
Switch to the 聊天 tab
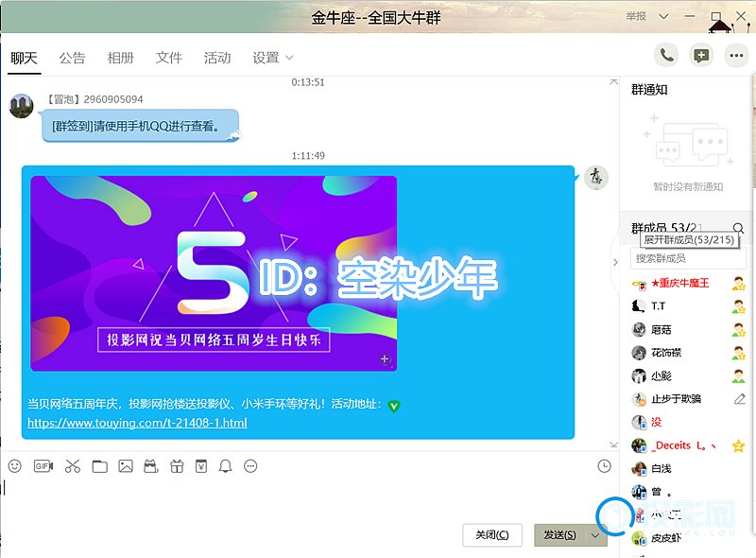[25, 59]
